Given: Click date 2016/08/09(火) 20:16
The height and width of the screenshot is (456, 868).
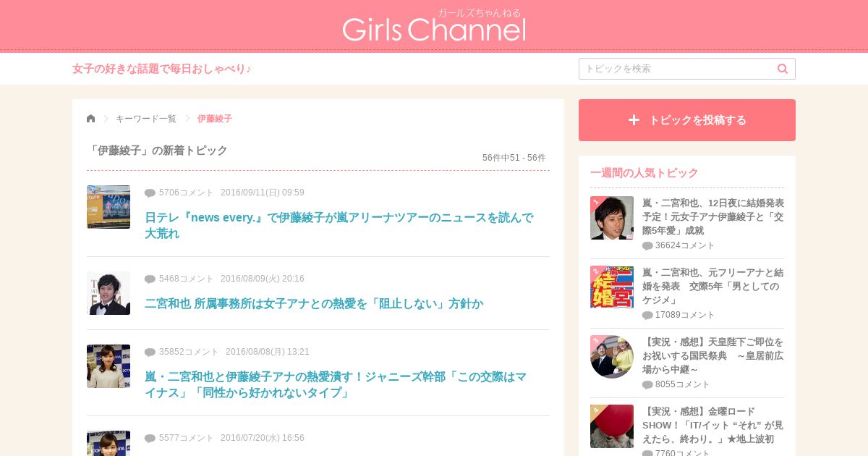Looking at the screenshot, I should pyautogui.click(x=263, y=279).
